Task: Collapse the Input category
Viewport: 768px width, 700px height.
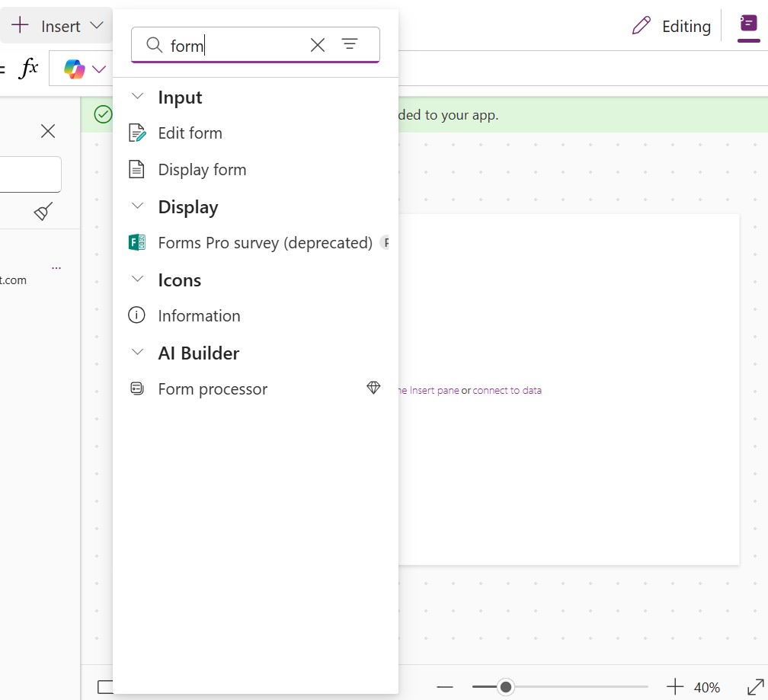Action: click(x=138, y=97)
